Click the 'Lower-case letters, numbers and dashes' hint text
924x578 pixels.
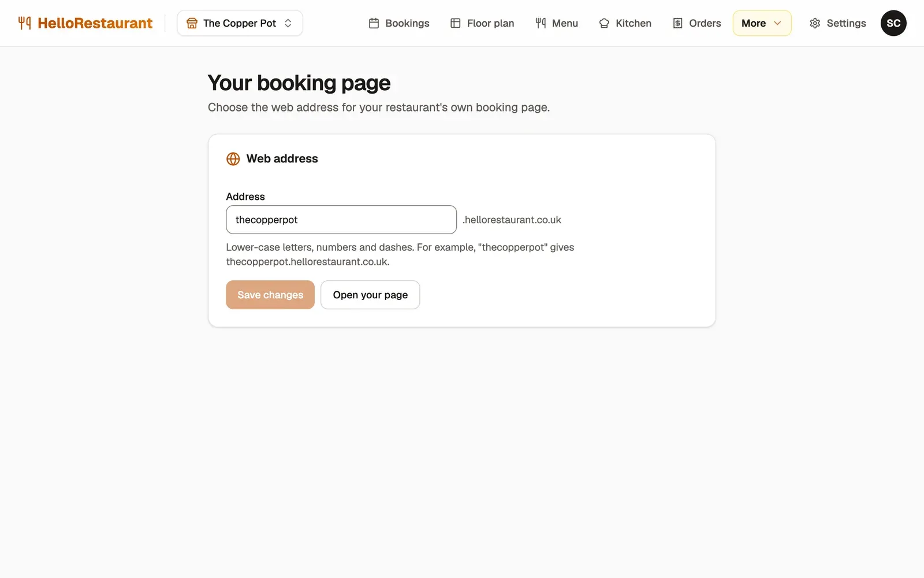tap(400, 254)
